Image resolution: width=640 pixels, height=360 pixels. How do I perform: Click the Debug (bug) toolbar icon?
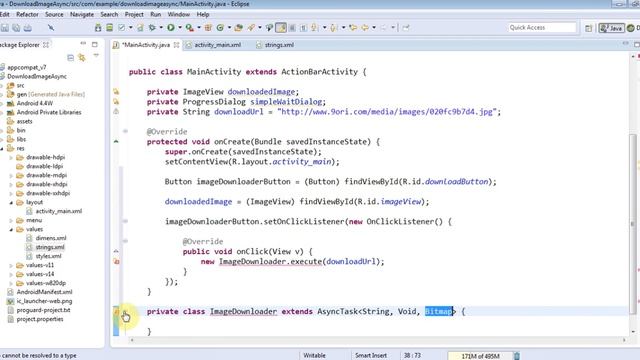click(152, 27)
